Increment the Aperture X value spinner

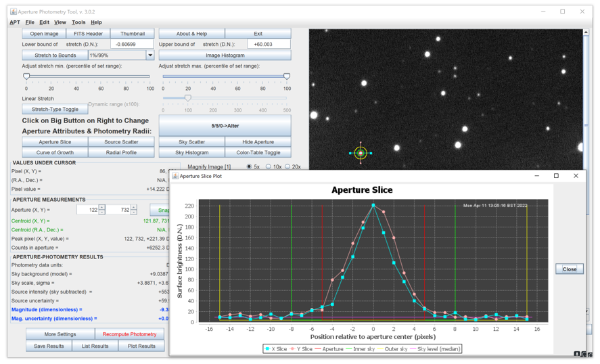pyautogui.click(x=102, y=207)
